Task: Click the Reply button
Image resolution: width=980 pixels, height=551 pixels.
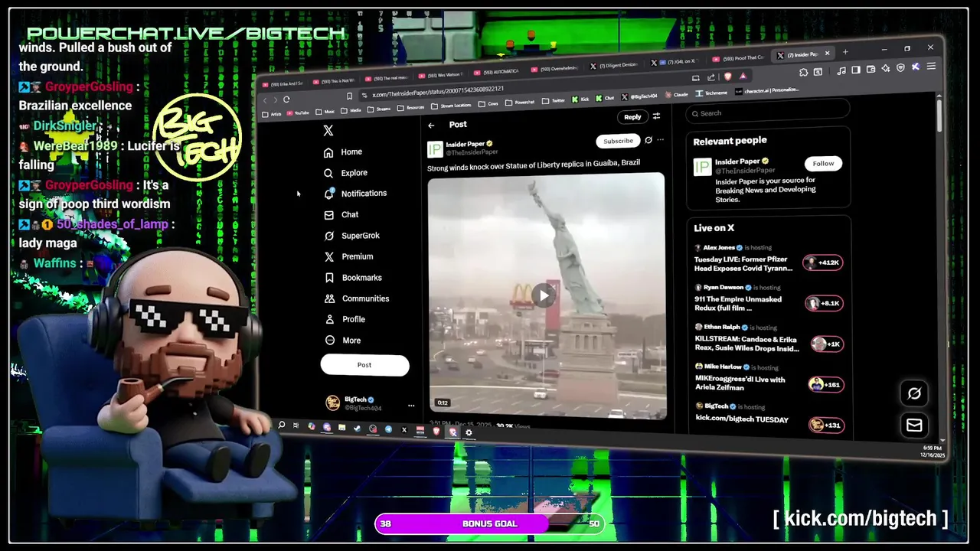Action: click(x=632, y=117)
